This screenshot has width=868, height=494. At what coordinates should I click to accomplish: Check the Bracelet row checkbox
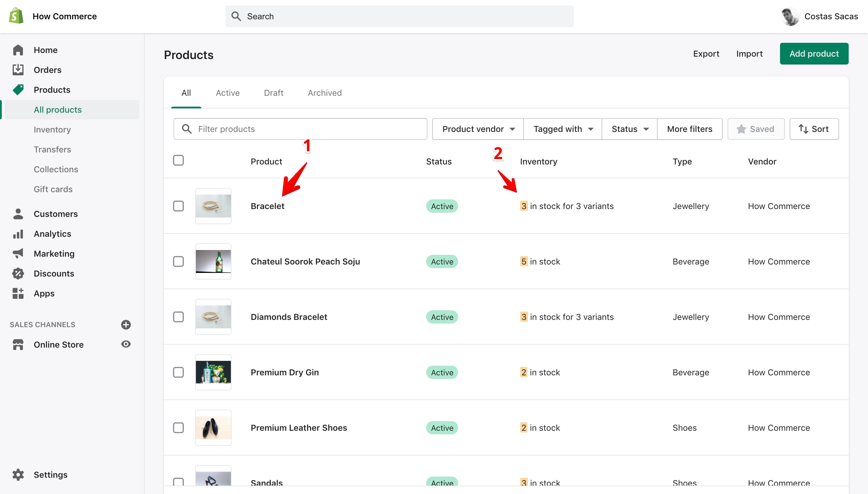tap(178, 206)
